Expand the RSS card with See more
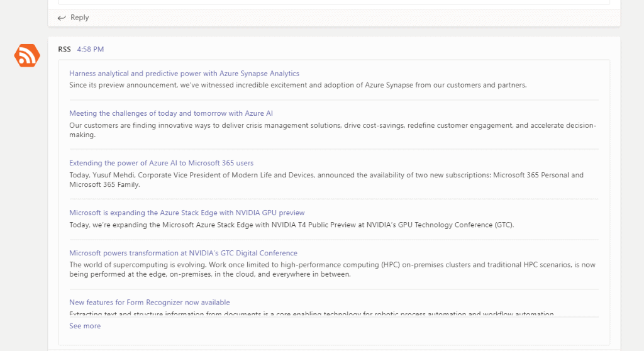 [85, 326]
